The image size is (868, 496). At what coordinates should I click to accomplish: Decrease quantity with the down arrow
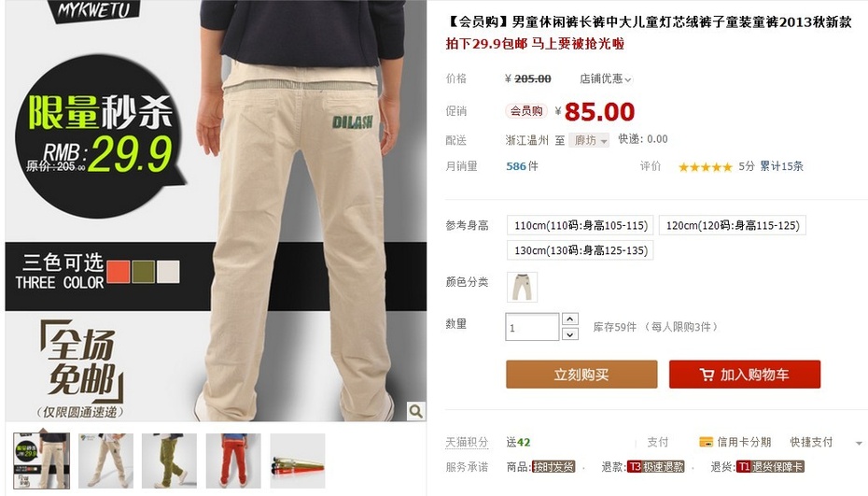pos(570,333)
